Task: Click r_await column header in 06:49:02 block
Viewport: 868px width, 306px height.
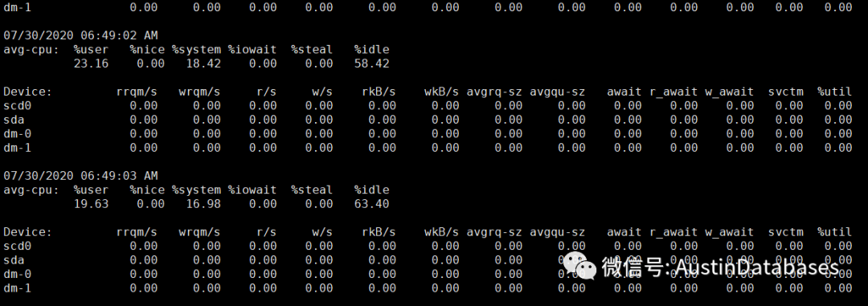Action: [x=674, y=92]
